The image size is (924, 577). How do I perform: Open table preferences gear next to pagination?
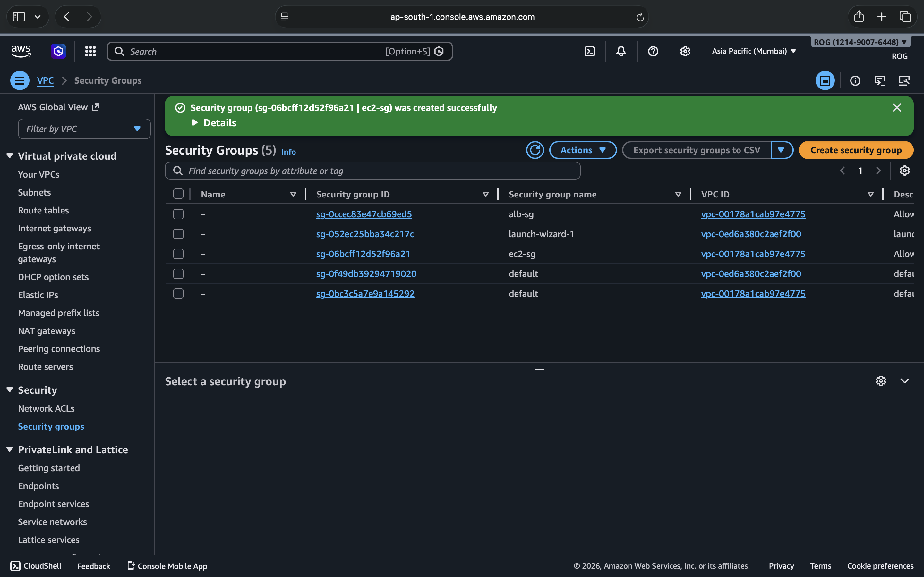point(904,171)
